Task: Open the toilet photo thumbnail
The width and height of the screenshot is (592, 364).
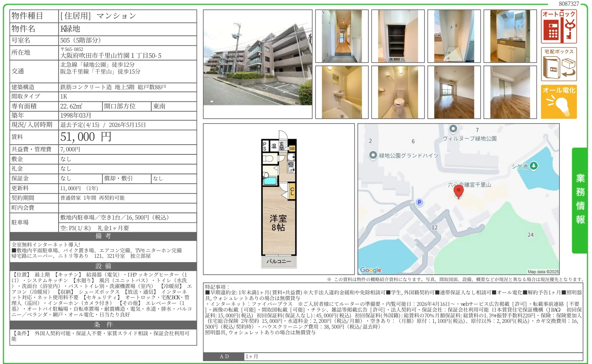Action: 398,92
